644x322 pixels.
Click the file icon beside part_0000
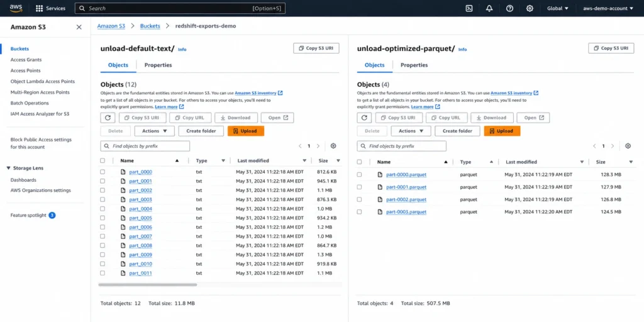click(x=123, y=172)
